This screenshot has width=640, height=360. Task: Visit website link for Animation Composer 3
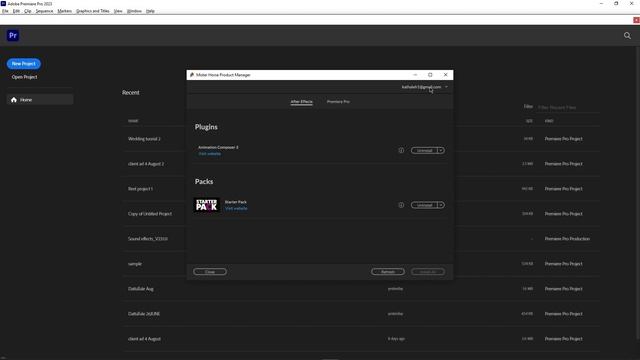pyautogui.click(x=209, y=154)
